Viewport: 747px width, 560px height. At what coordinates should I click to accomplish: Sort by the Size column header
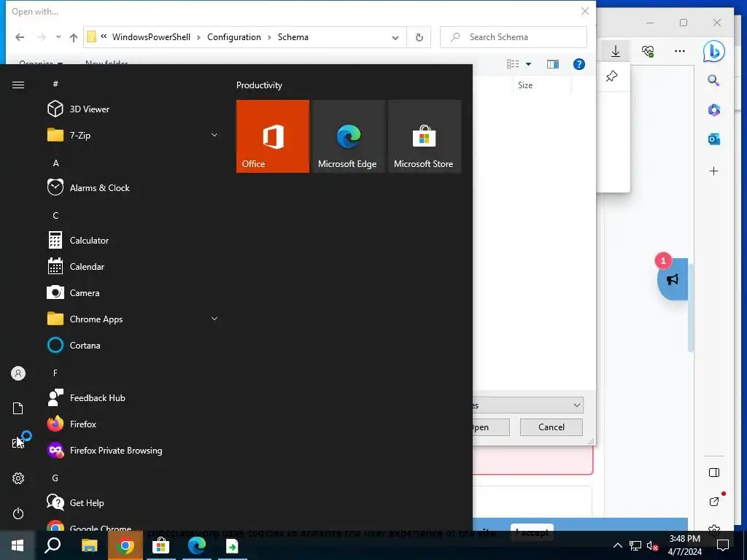[542, 85]
